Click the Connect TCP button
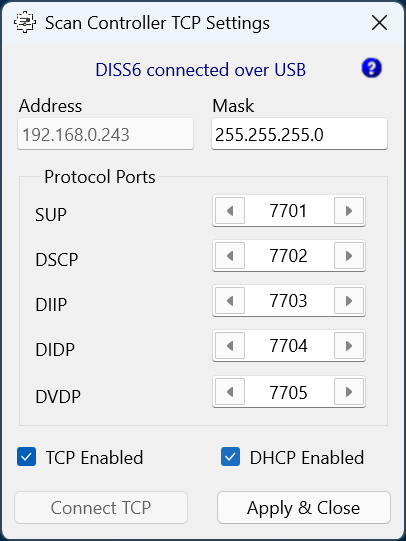The image size is (406, 541). tap(101, 508)
